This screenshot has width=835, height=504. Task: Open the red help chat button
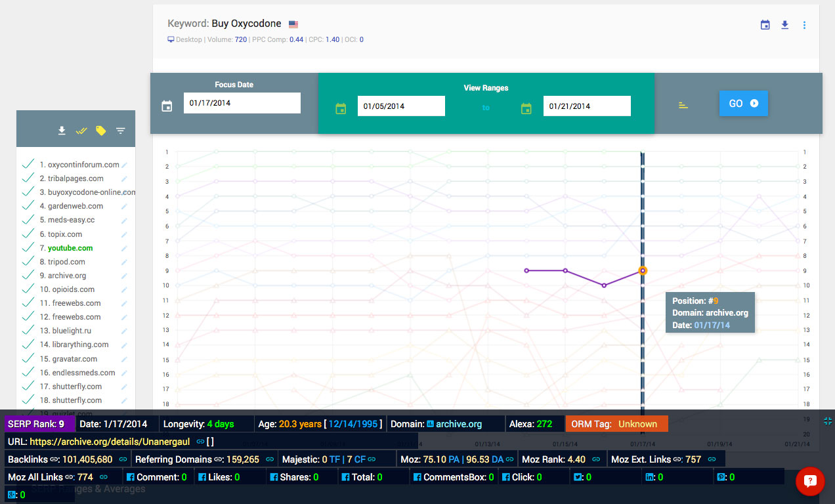[x=809, y=481]
